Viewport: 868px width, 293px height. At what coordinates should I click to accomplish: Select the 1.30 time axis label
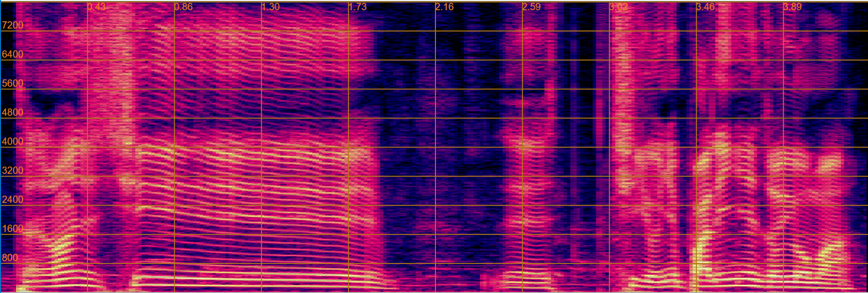pos(270,7)
